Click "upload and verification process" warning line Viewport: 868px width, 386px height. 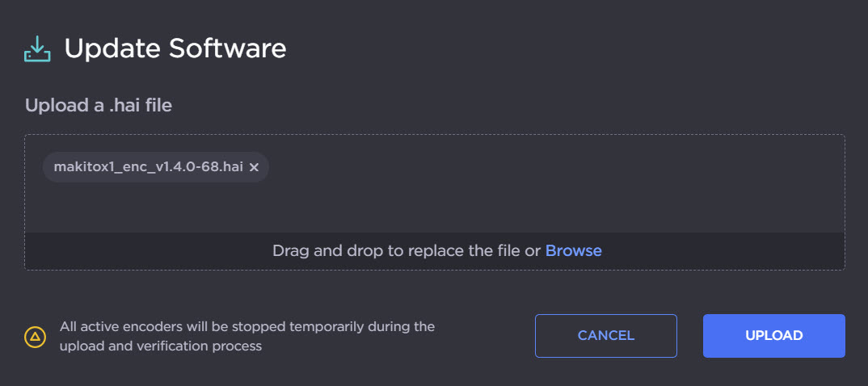[160, 346]
